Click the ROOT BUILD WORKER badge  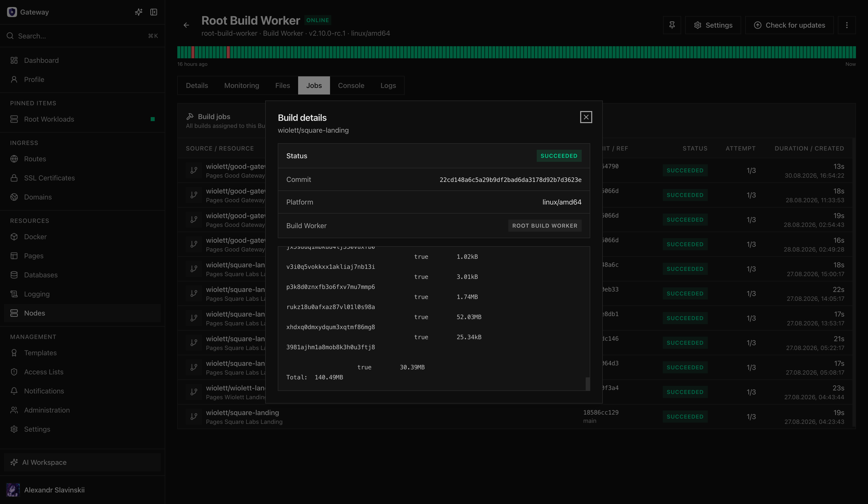tap(545, 226)
